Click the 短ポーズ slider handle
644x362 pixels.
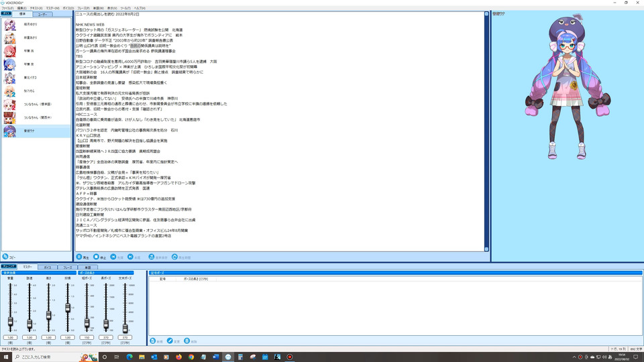coord(87,323)
